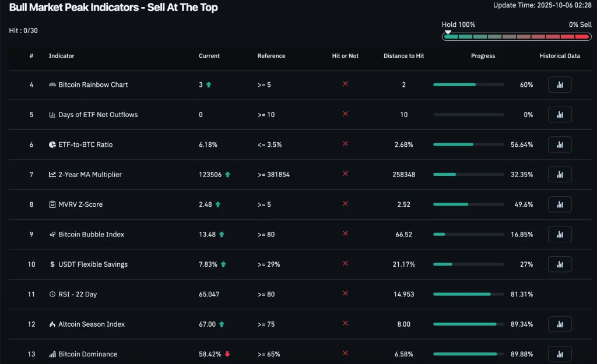597x364 pixels.
Task: Click the red X in MVRV Z-Score row
Action: coord(345,204)
